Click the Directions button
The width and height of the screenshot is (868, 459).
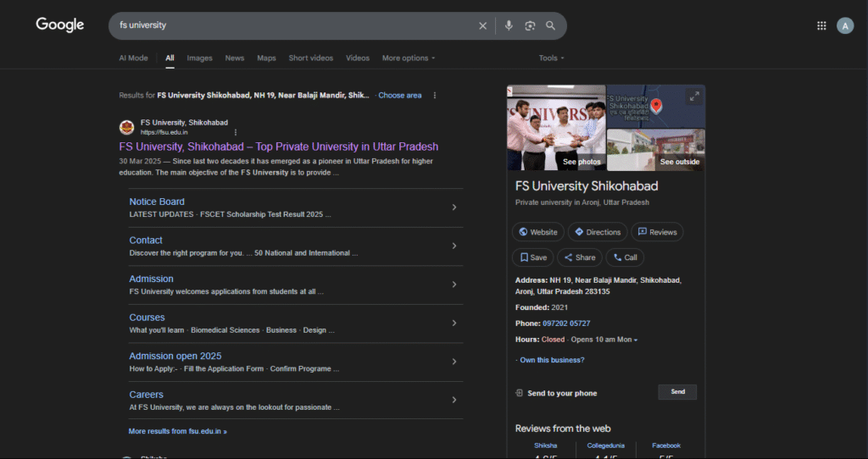coord(598,232)
